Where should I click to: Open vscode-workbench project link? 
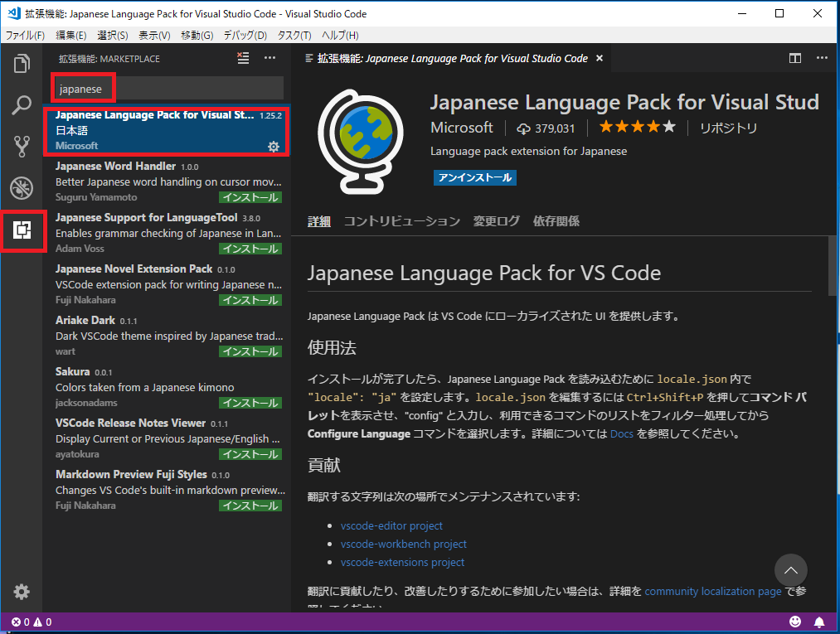(x=403, y=544)
